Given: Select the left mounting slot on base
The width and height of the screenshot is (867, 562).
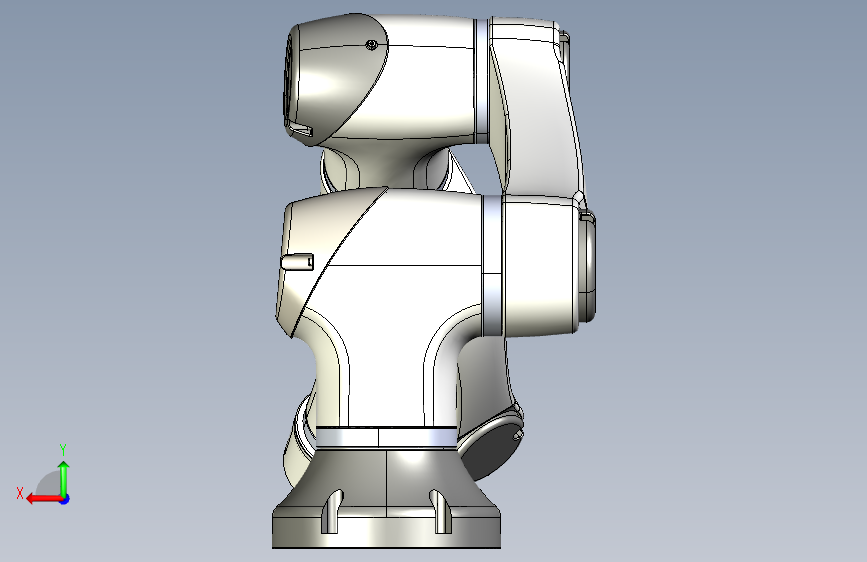Looking at the screenshot, I should [x=332, y=511].
